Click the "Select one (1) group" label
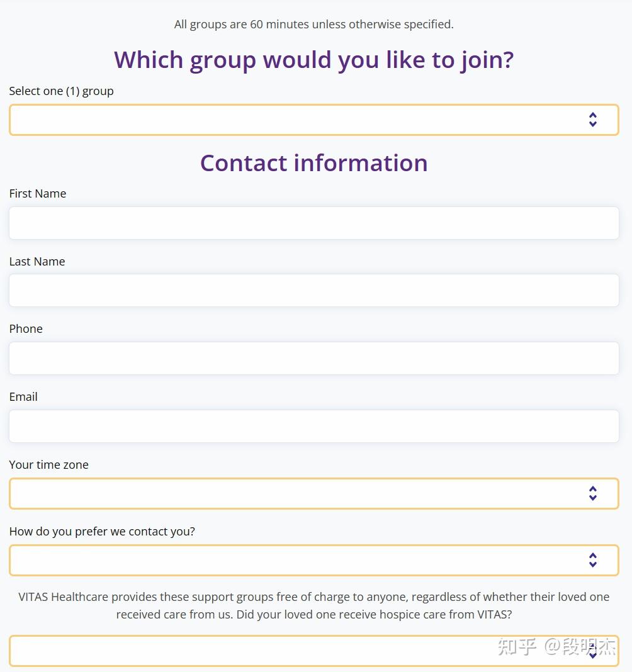This screenshot has height=672, width=632. [61, 91]
